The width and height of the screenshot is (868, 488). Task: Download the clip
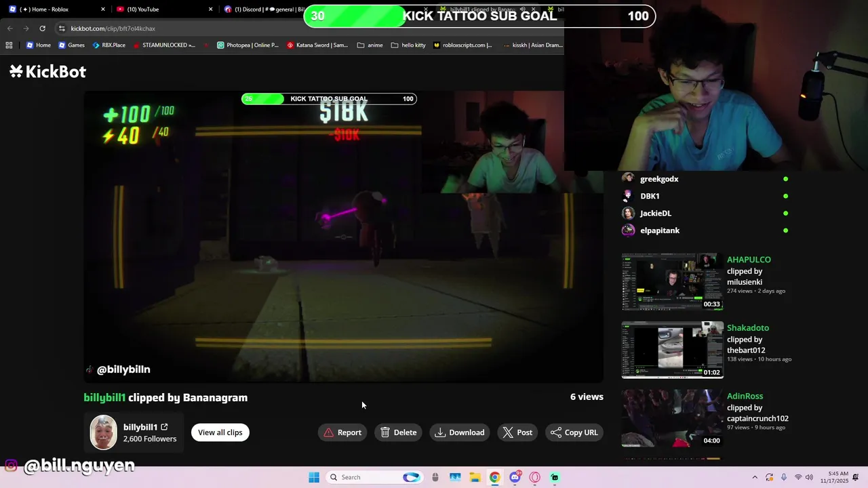[x=460, y=432]
